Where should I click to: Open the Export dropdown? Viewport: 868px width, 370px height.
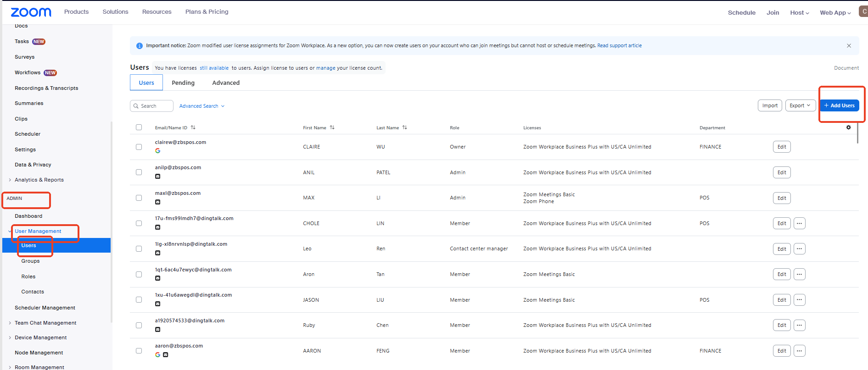coord(800,105)
